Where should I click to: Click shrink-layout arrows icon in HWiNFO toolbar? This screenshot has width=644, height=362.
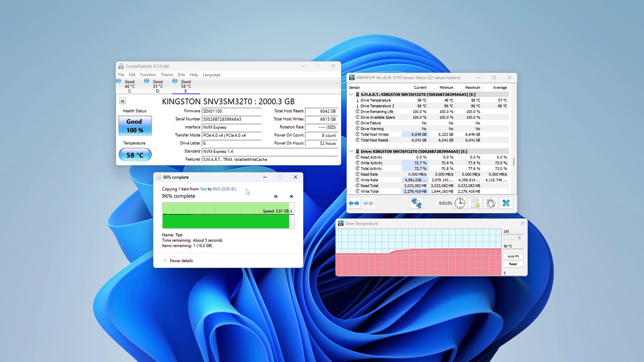point(368,203)
